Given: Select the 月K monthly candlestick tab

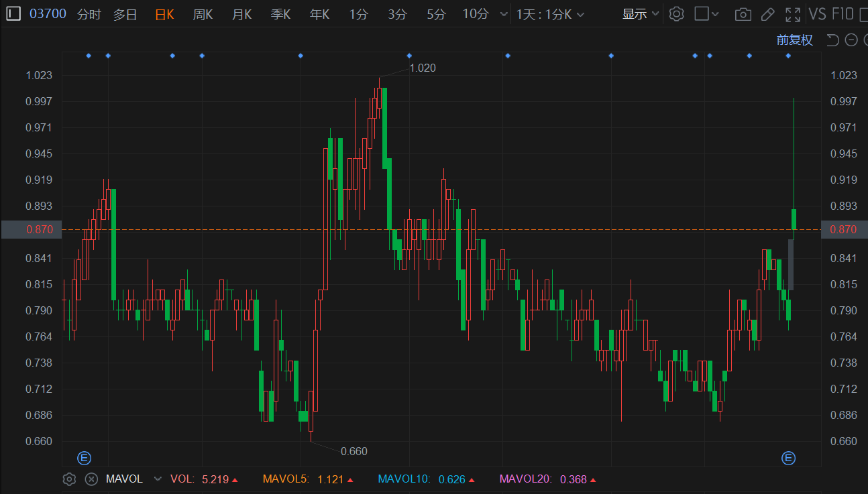Looking at the screenshot, I should point(241,14).
